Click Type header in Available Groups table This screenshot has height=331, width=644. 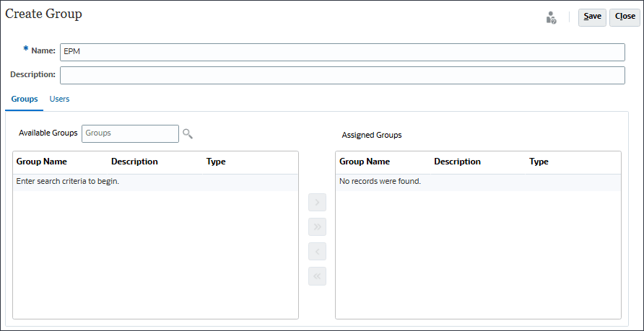click(x=216, y=162)
